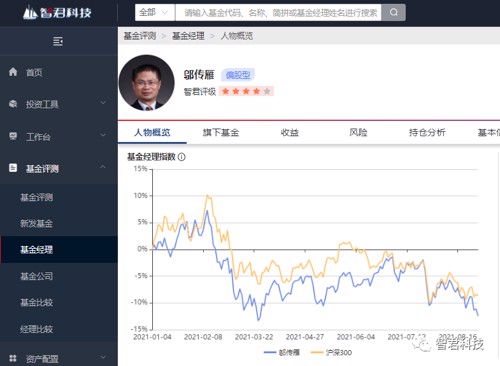Click the info icon beside 基金经理指数
500x366 pixels.
182,157
